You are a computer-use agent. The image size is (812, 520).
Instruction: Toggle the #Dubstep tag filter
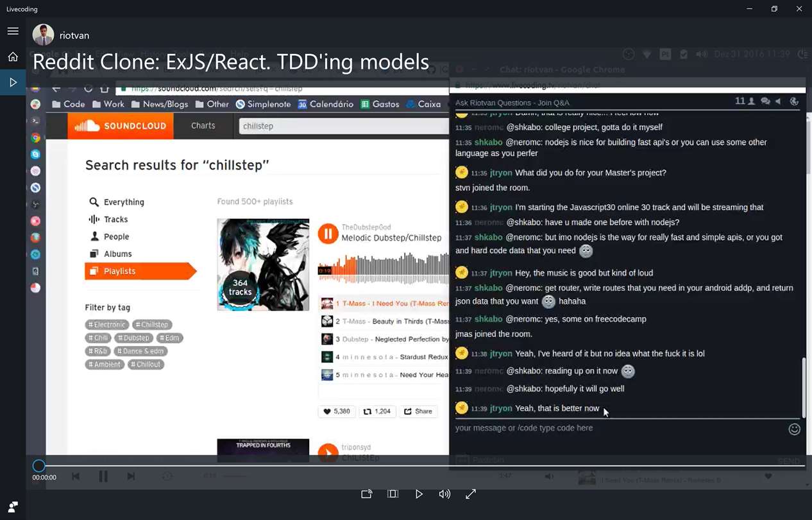(135, 338)
